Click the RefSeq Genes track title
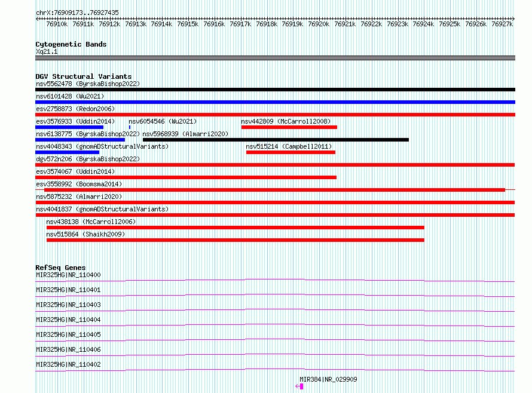Image resolution: width=532 pixels, height=393 pixels. click(x=60, y=268)
